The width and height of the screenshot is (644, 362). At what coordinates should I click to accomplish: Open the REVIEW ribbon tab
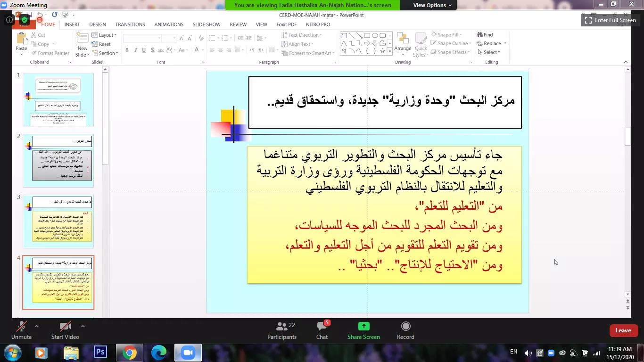(238, 25)
